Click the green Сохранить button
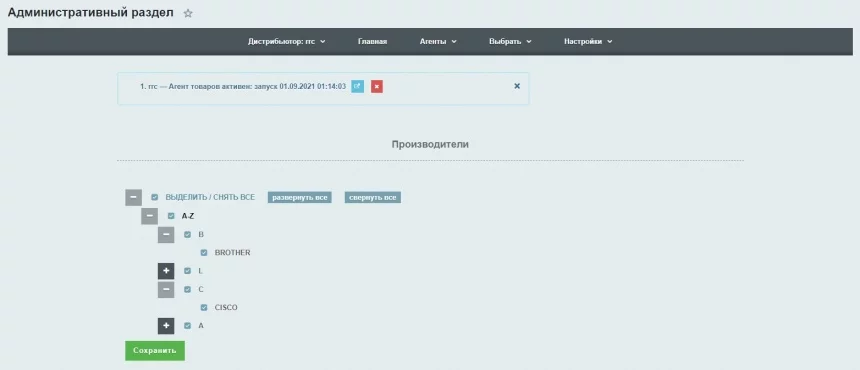The image size is (860, 370). (155, 351)
